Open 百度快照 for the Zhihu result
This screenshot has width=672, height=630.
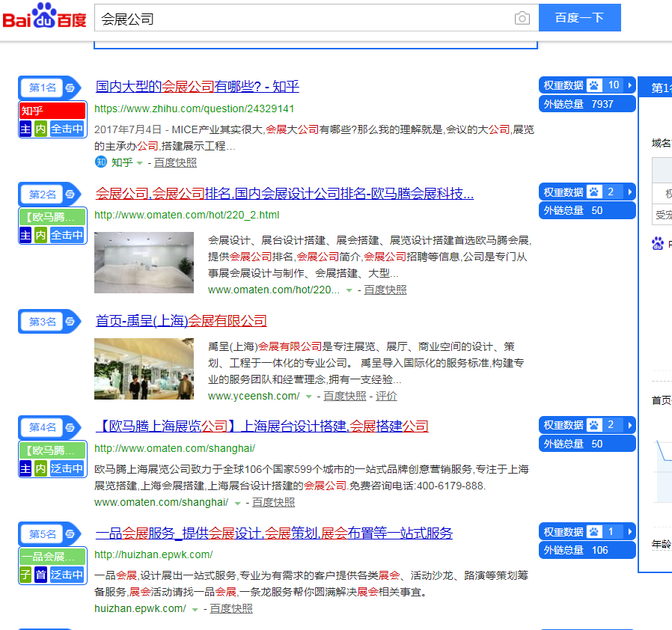tap(175, 163)
